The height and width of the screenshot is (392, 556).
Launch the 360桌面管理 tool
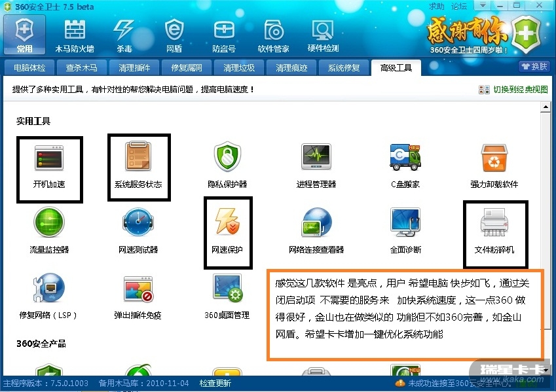[x=227, y=296]
